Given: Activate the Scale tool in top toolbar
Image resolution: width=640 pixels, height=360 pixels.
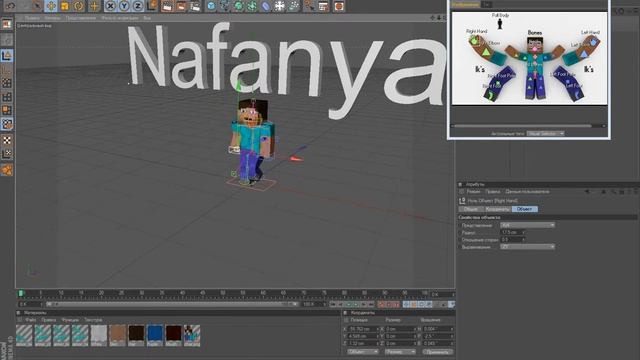Looking at the screenshot, I should pyautogui.click(x=64, y=6).
